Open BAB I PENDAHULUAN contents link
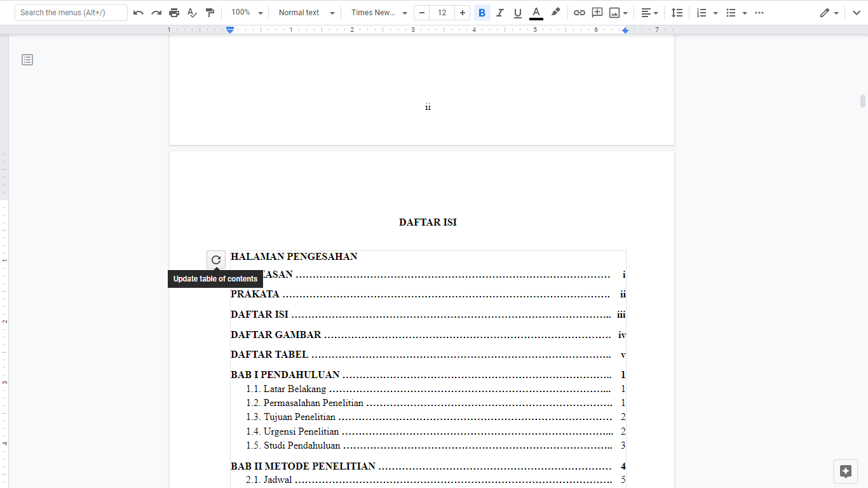868x488 pixels. [285, 375]
